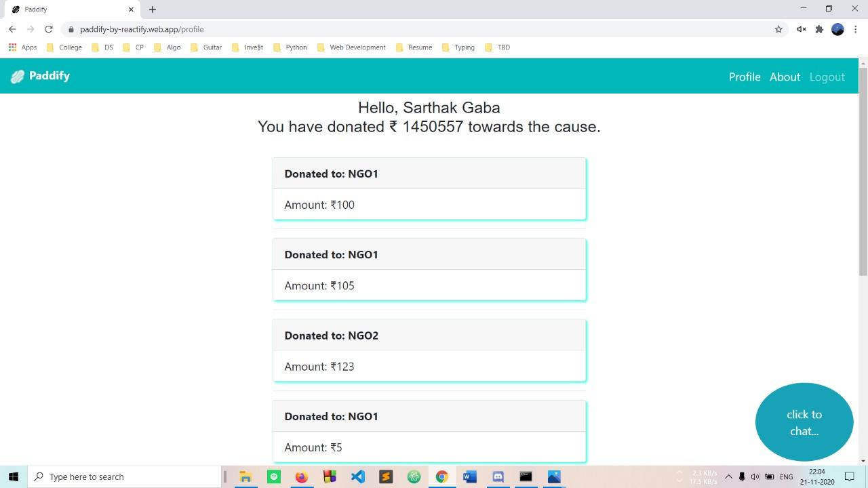This screenshot has width=868, height=488.
Task: Open Sublime Text from the taskbar
Action: pos(386,476)
